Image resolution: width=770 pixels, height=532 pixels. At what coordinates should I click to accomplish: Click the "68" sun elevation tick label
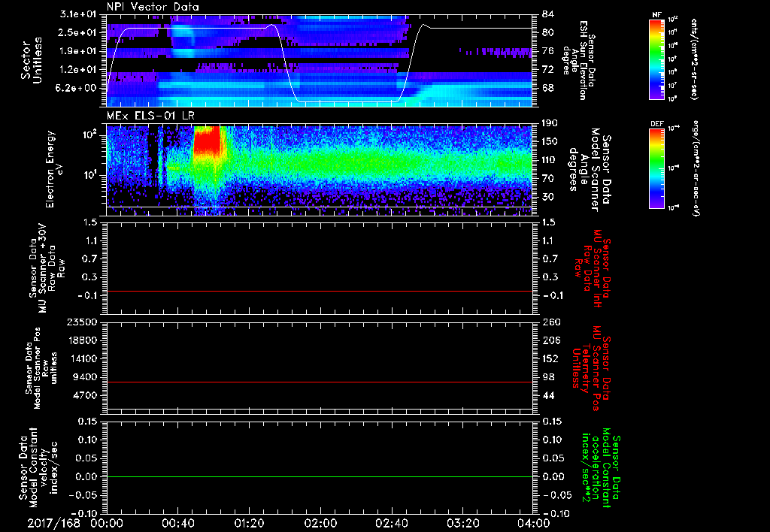(548, 89)
